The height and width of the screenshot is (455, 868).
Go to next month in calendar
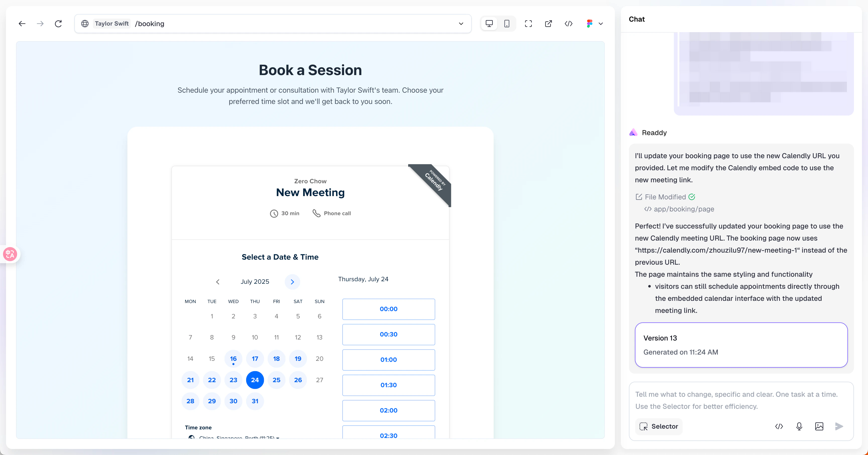point(292,282)
